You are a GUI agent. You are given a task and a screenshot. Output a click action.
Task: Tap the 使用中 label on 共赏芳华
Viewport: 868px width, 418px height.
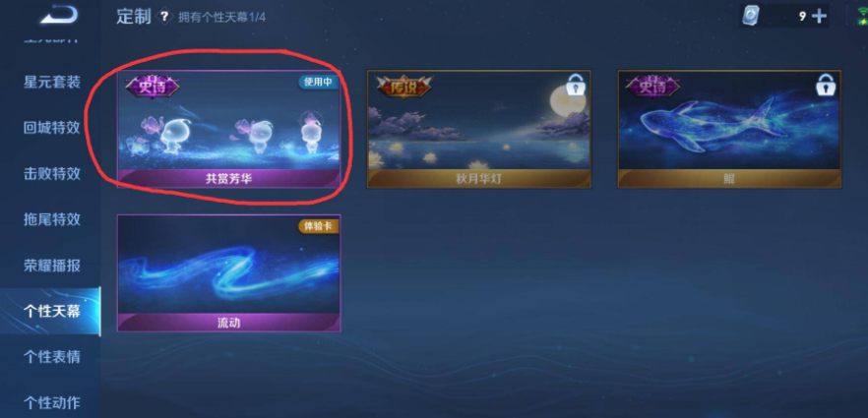(x=318, y=83)
